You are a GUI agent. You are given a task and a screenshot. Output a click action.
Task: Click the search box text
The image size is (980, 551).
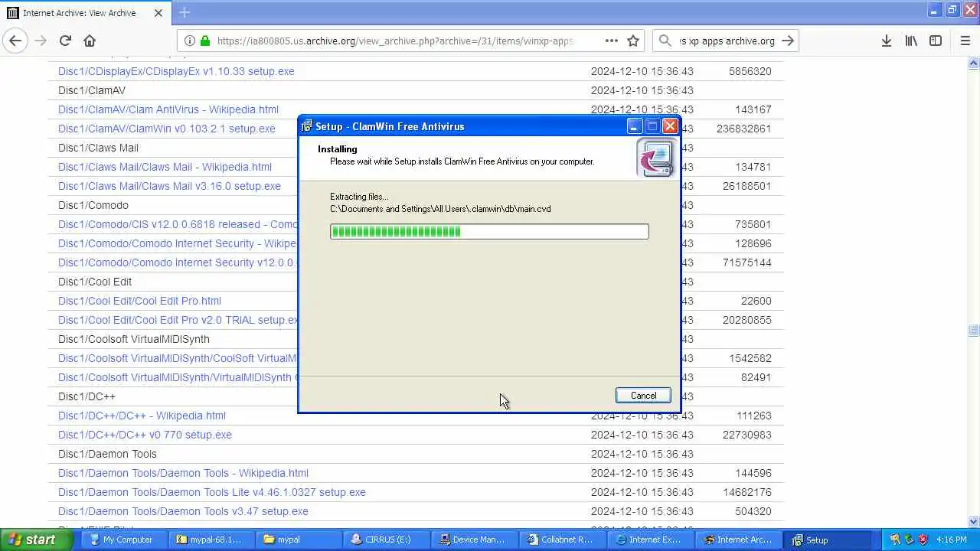[727, 41]
